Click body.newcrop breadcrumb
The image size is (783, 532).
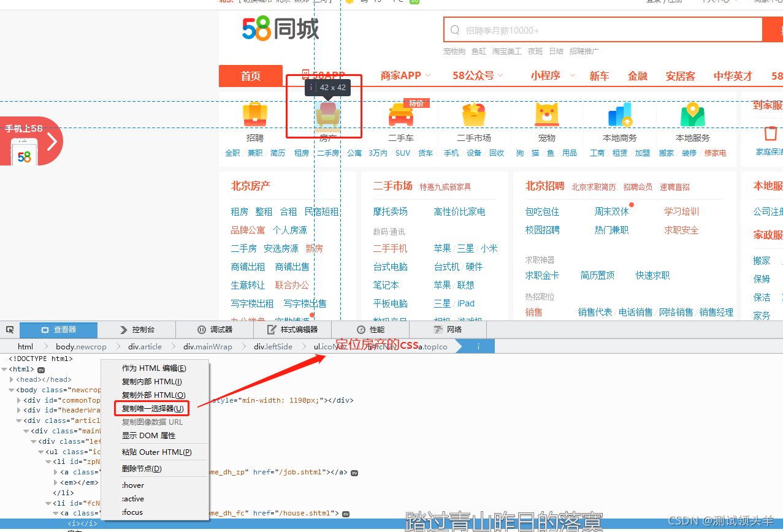pyautogui.click(x=81, y=347)
